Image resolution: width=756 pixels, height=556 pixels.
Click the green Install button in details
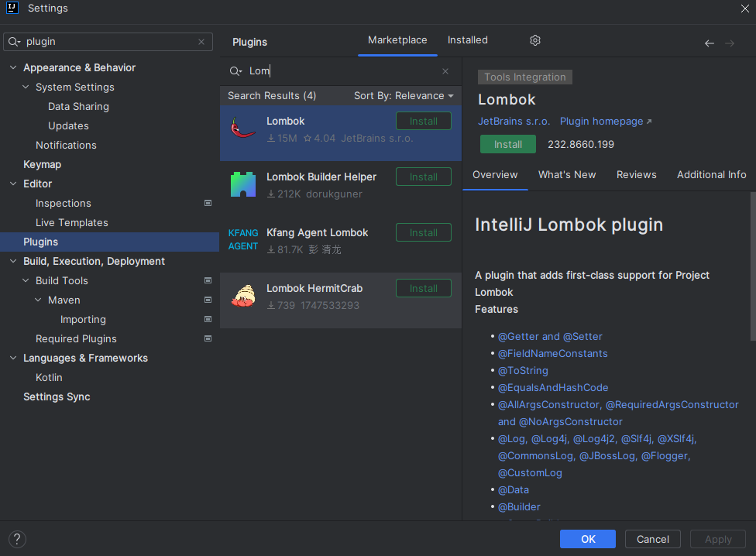tap(507, 145)
